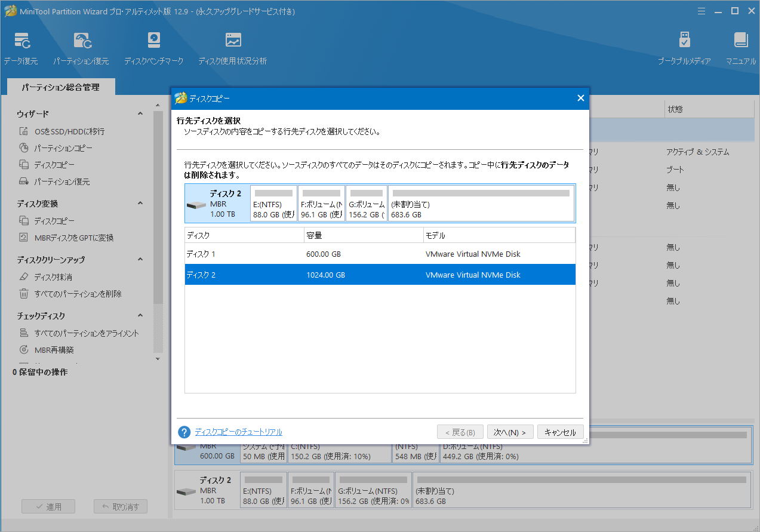Choose ディスクコピー under ウィザード
The image size is (760, 532).
click(x=54, y=165)
